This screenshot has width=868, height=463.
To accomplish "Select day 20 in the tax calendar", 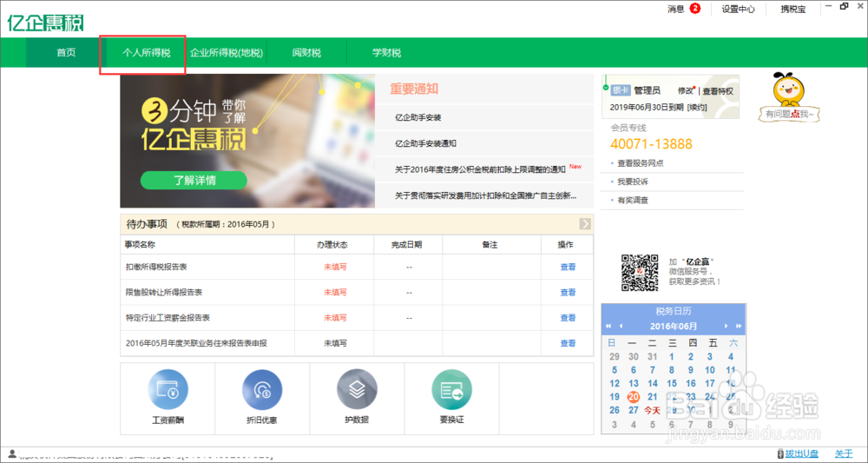I will point(634,397).
